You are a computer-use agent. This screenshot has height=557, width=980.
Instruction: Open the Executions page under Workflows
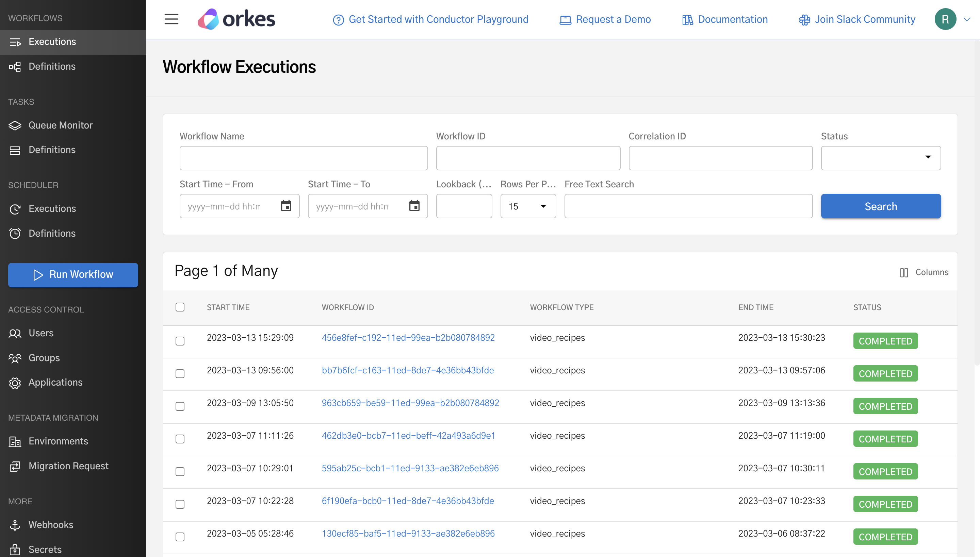(52, 42)
